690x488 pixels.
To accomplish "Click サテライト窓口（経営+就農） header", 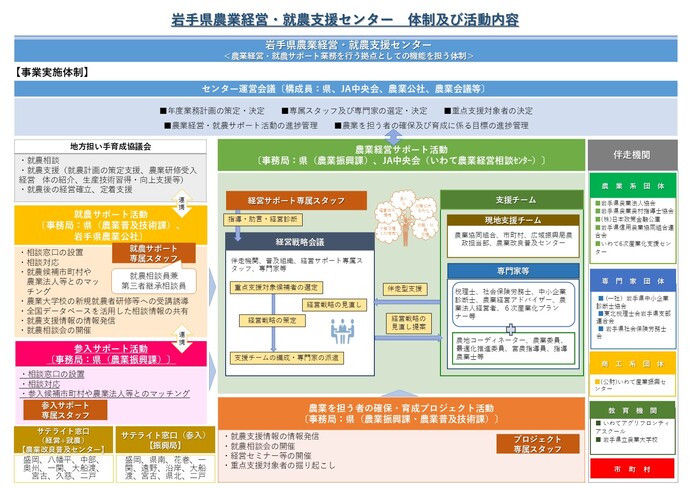I will [x=63, y=440].
